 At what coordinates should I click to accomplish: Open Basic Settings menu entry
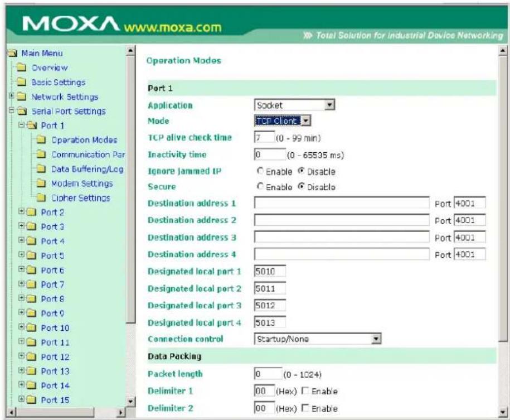pyautogui.click(x=58, y=83)
